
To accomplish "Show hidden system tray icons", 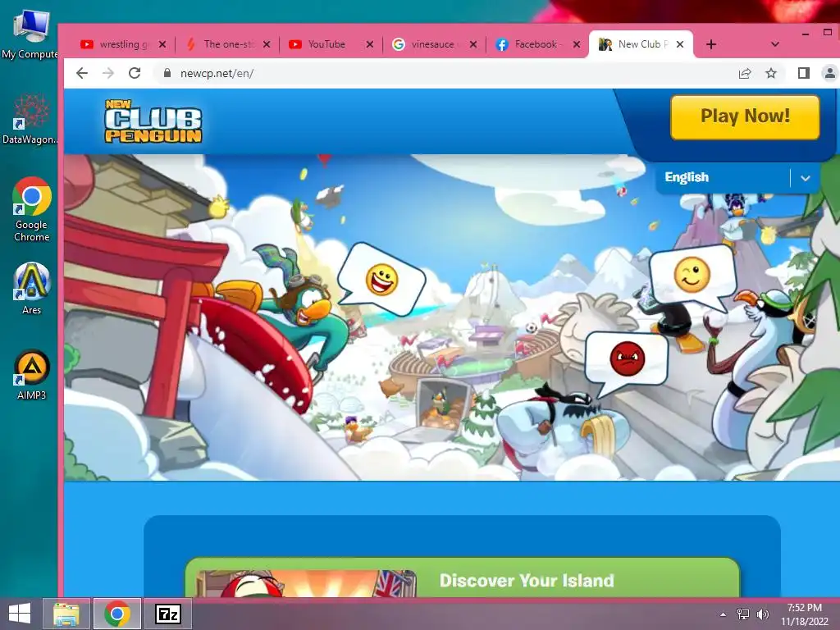I will pyautogui.click(x=724, y=614).
